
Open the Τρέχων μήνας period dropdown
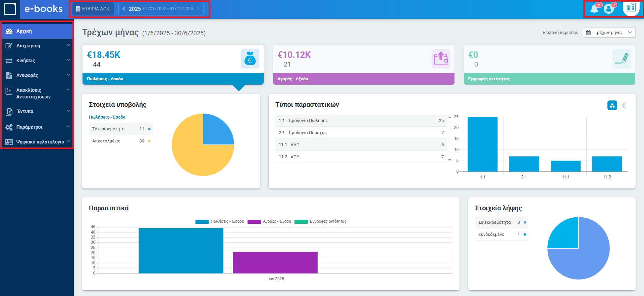tap(609, 33)
